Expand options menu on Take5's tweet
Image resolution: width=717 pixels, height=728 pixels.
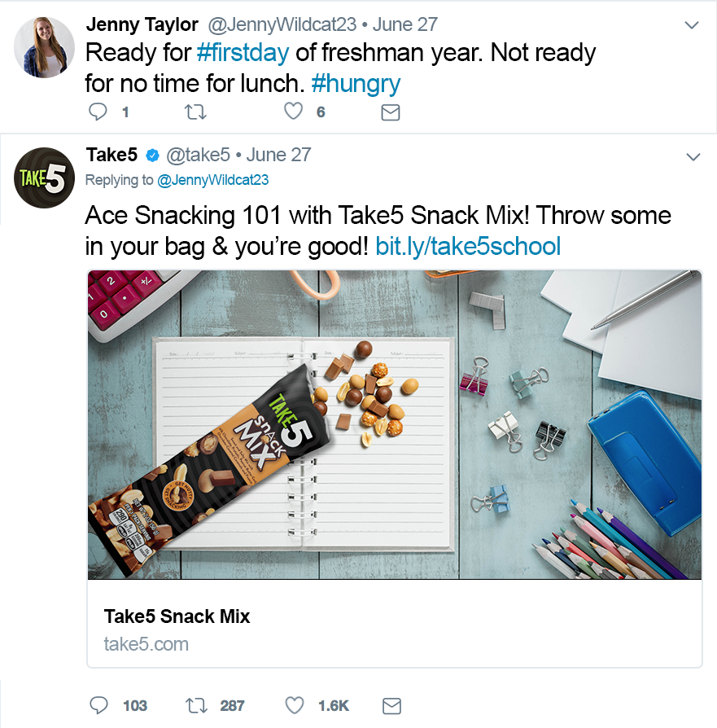(692, 156)
